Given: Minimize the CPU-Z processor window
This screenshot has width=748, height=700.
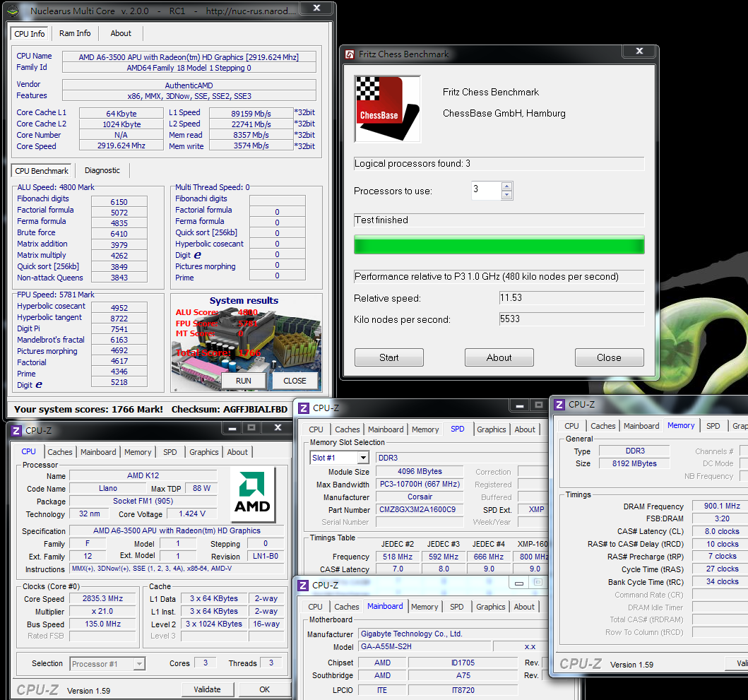Looking at the screenshot, I should (232, 428).
